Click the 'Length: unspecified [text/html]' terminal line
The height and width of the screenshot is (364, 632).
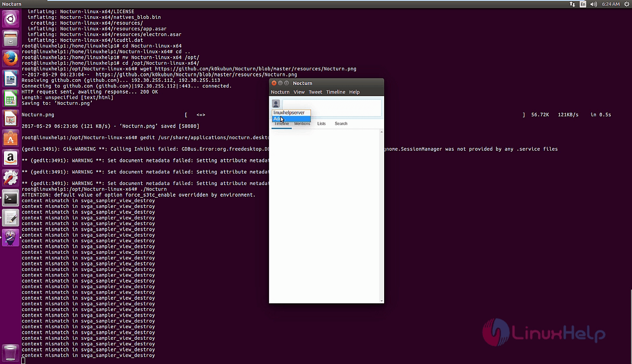click(x=68, y=98)
